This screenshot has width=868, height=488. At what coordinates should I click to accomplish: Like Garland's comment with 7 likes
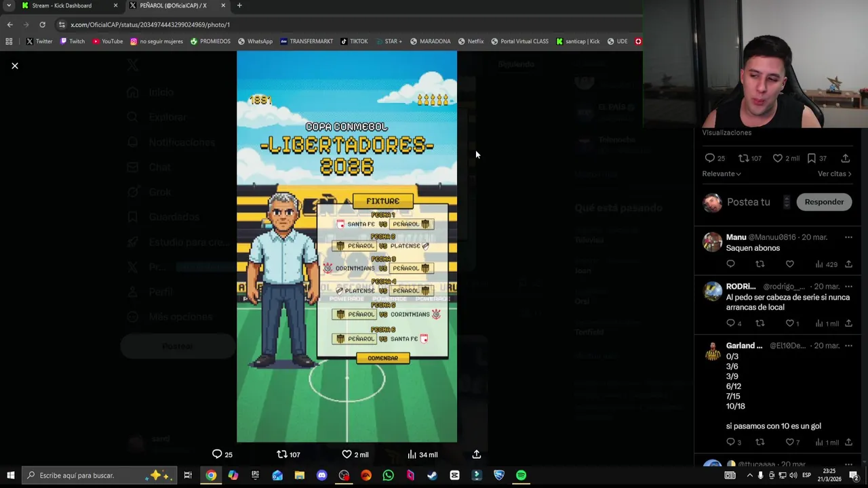(790, 442)
